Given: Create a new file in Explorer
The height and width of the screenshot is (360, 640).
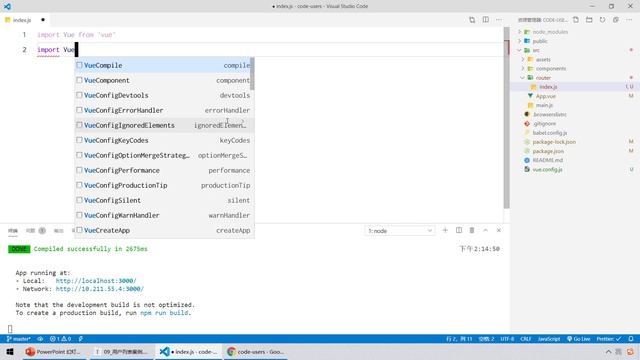Looking at the screenshot, I should point(576,20).
